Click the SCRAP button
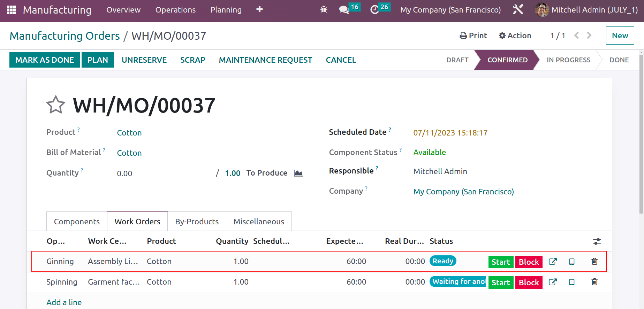The image size is (644, 309). tap(193, 60)
